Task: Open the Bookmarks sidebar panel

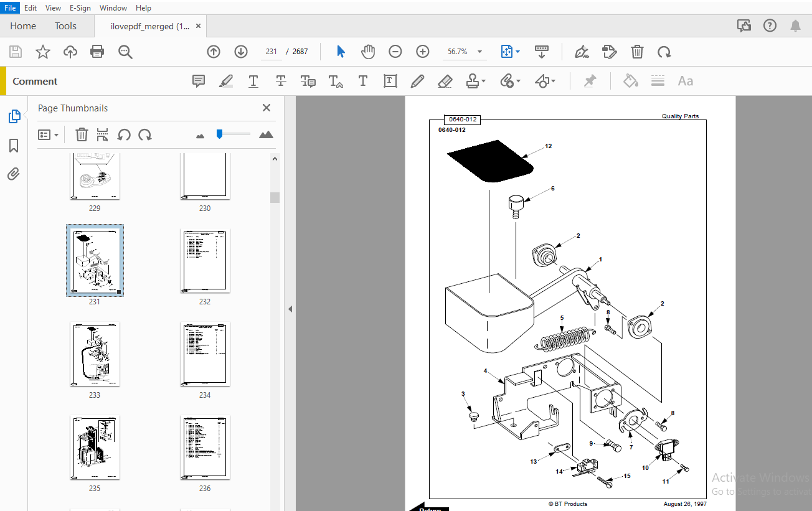Action: 14,146
